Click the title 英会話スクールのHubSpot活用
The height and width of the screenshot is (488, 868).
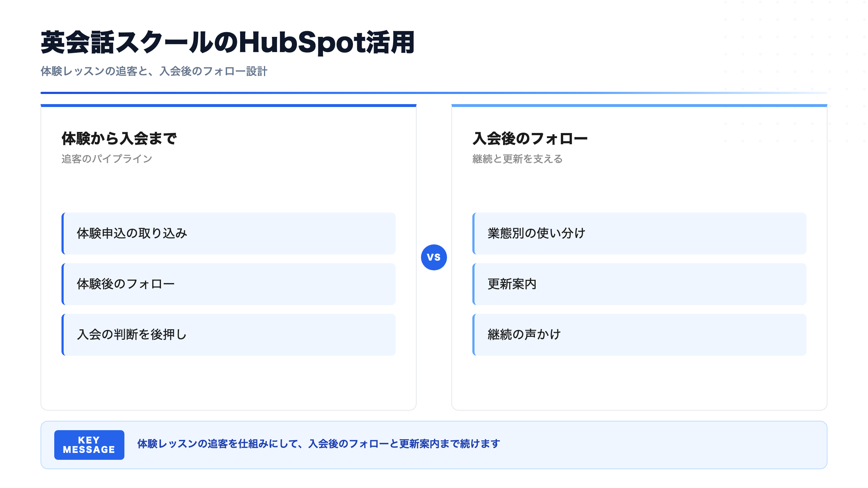[x=227, y=43]
